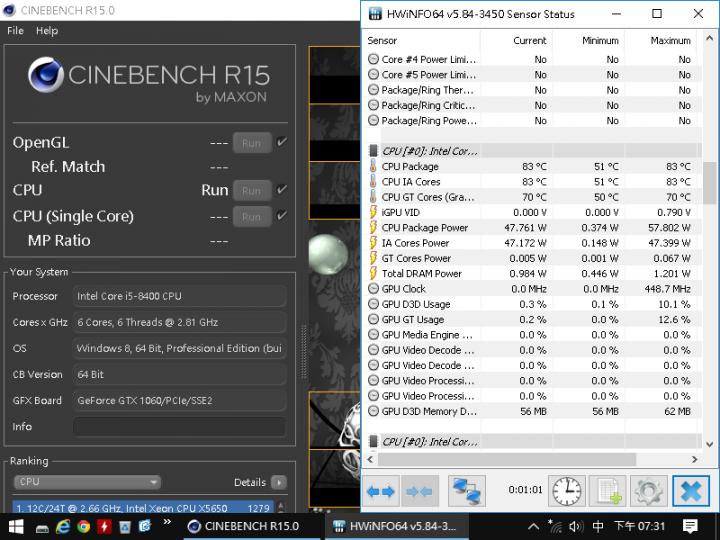The image size is (720, 540).
Task: Click the input method 中 indicator
Action: [x=597, y=526]
